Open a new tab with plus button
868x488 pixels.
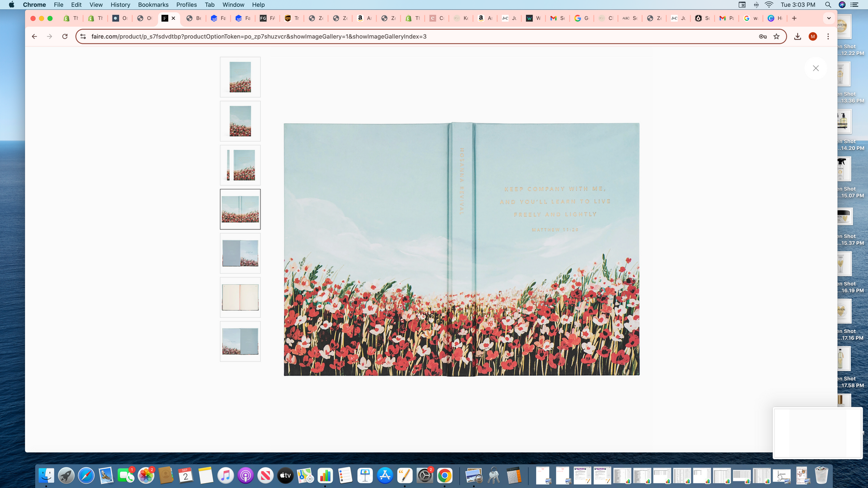click(x=794, y=18)
